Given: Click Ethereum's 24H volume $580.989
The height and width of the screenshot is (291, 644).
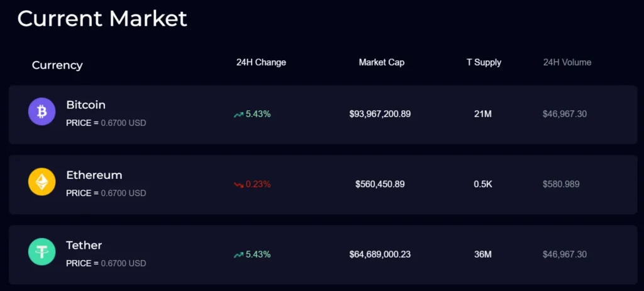Looking at the screenshot, I should click(x=561, y=185).
